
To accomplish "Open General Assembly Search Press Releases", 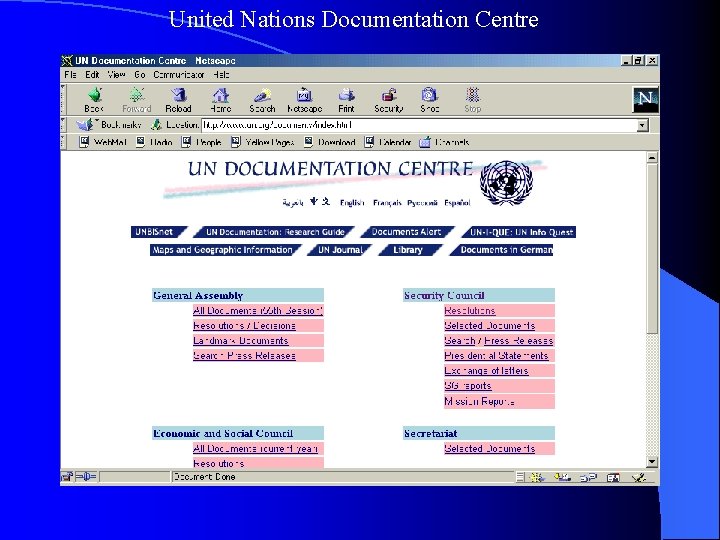I will (x=244, y=355).
